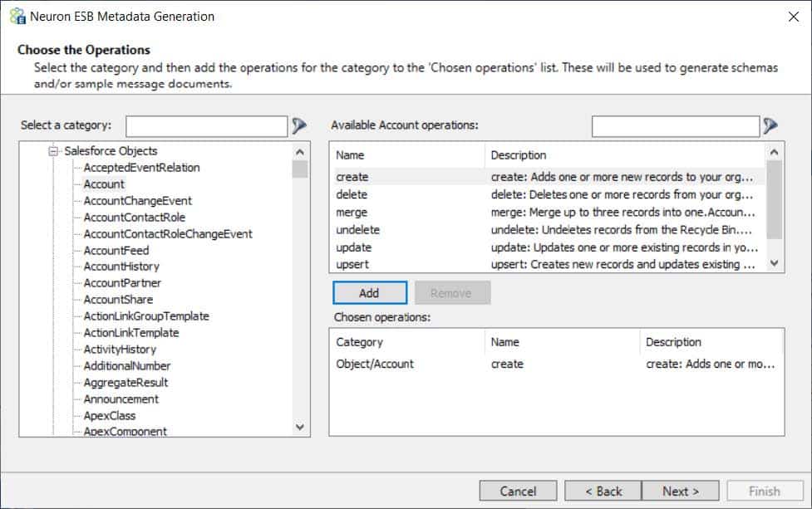Click up arrow of category tree scrollbar

[x=300, y=152]
